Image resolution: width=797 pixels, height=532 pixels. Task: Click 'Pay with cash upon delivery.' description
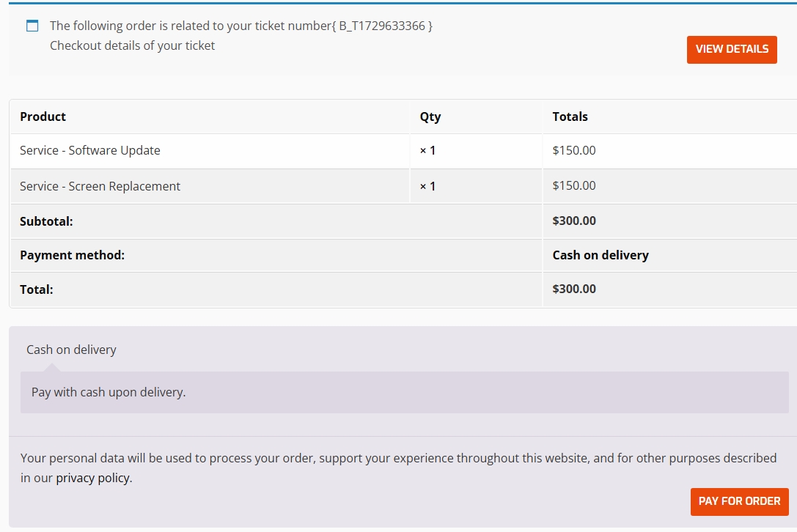pyautogui.click(x=109, y=392)
